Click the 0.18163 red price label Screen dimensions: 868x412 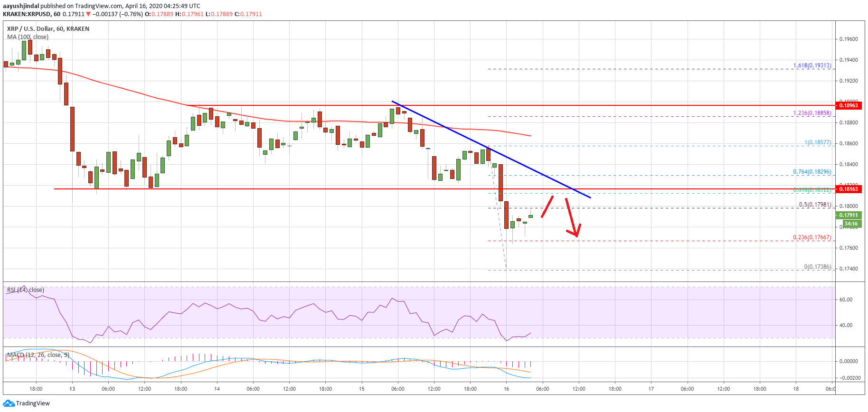(849, 189)
